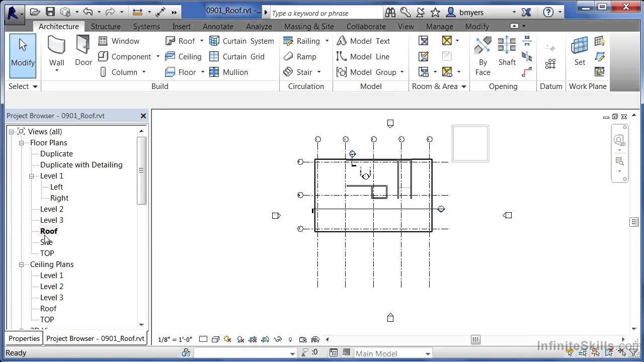Choose the Model Line tool

363,57
